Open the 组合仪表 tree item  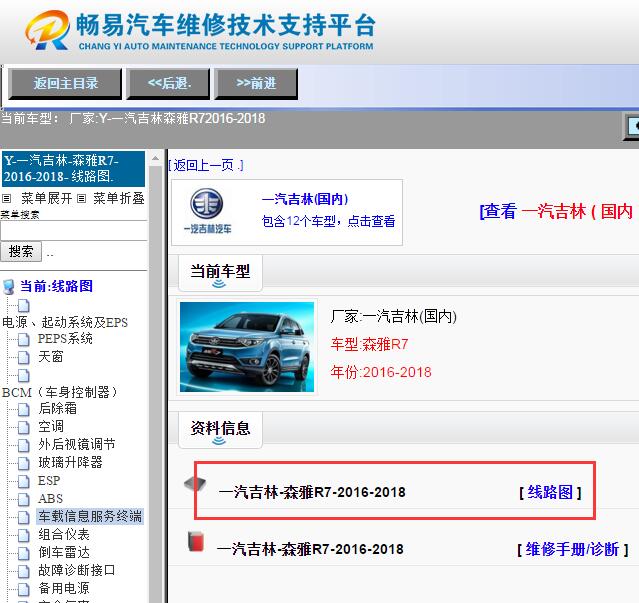64,534
